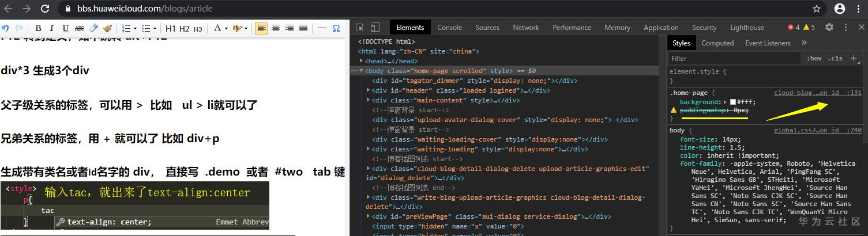
Task: Toggle the device toolbar icon in DevTools
Action: tap(375, 27)
